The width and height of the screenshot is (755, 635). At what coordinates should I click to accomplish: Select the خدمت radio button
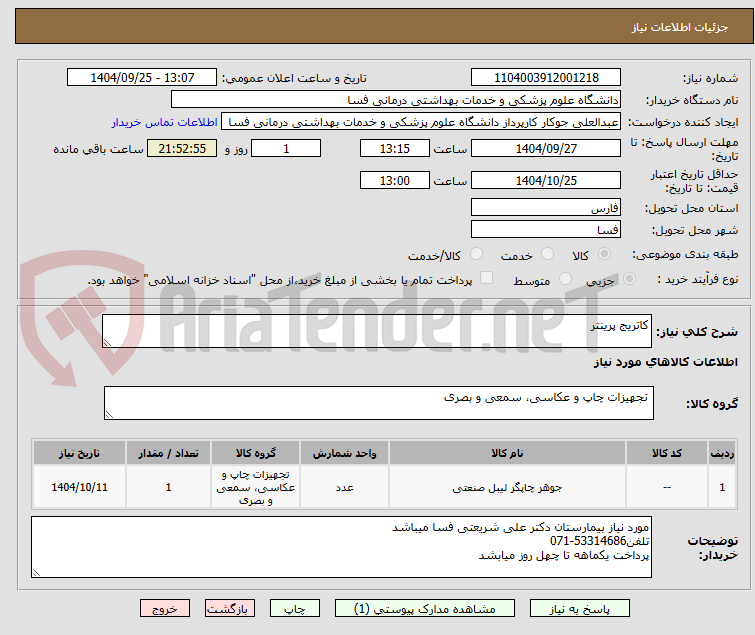(x=547, y=254)
